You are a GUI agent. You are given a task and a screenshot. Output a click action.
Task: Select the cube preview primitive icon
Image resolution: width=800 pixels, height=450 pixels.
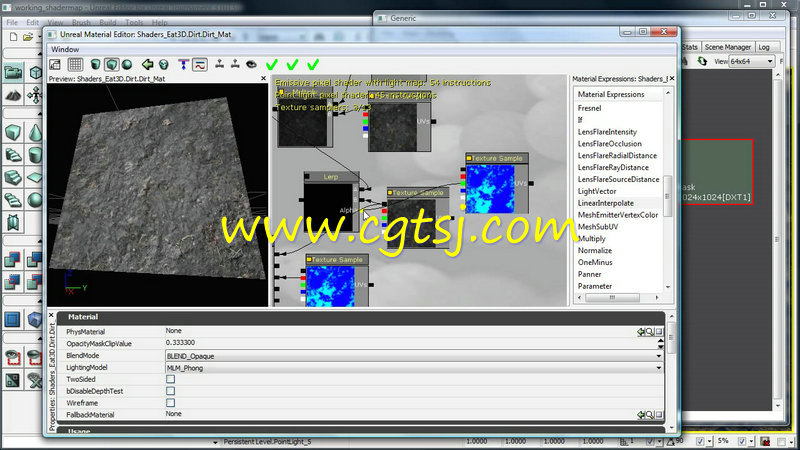click(111, 65)
